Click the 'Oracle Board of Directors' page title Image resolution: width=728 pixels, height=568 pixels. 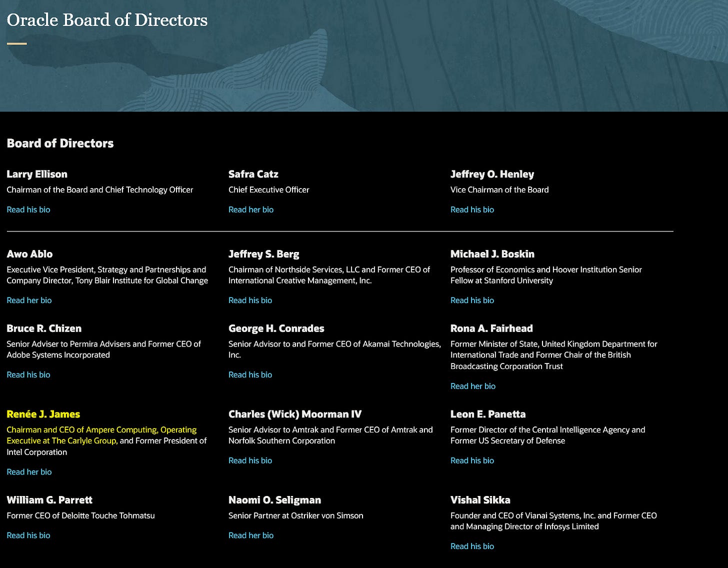tap(107, 20)
